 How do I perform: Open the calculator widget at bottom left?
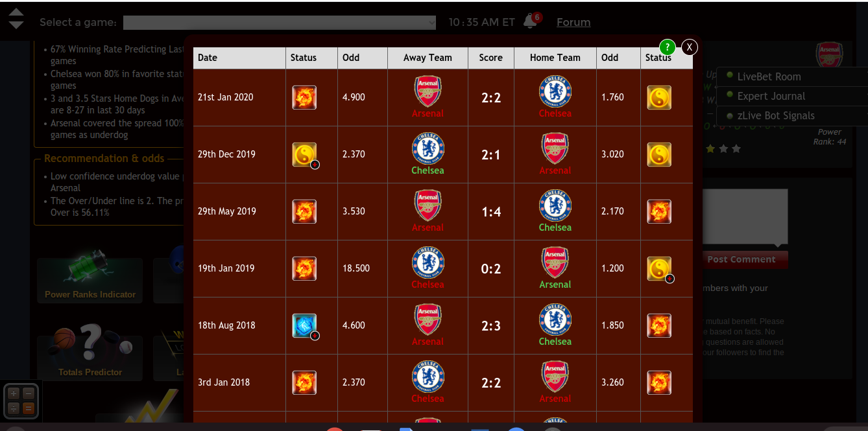[x=21, y=401]
